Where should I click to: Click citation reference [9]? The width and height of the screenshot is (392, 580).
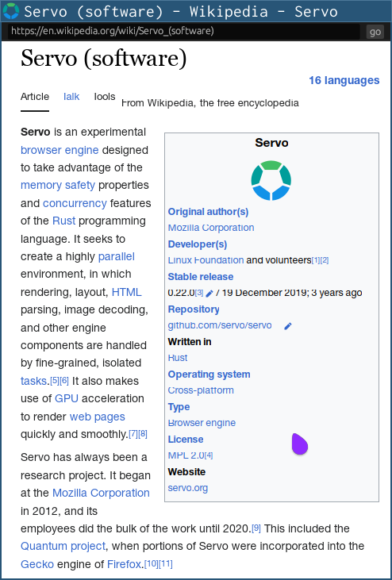click(256, 528)
